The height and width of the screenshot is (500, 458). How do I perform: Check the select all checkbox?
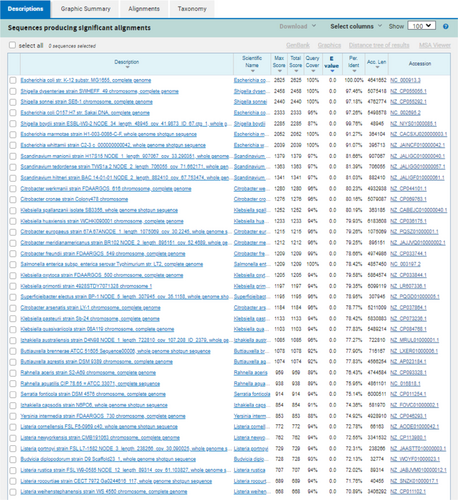12,45
